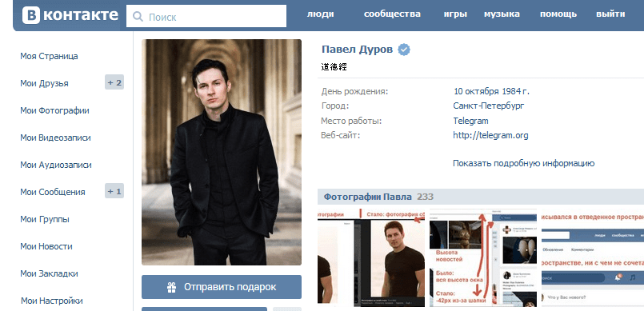This screenshot has width=644, height=311.
Task: Open the люди header menu item
Action: pyautogui.click(x=320, y=14)
